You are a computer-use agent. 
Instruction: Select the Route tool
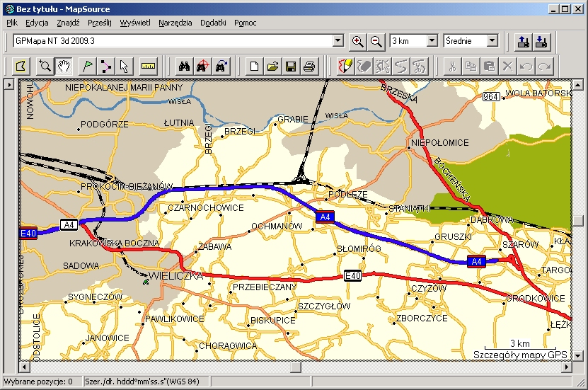[x=105, y=67]
